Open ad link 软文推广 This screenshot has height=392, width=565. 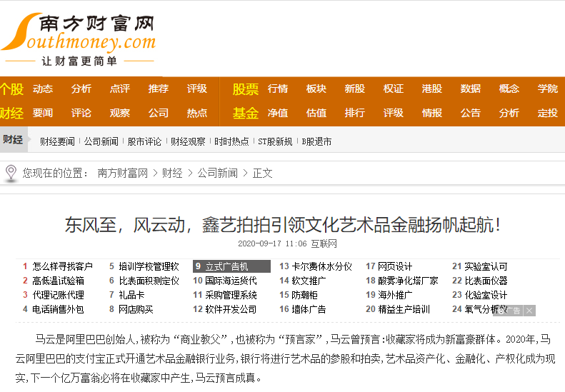[x=309, y=281]
